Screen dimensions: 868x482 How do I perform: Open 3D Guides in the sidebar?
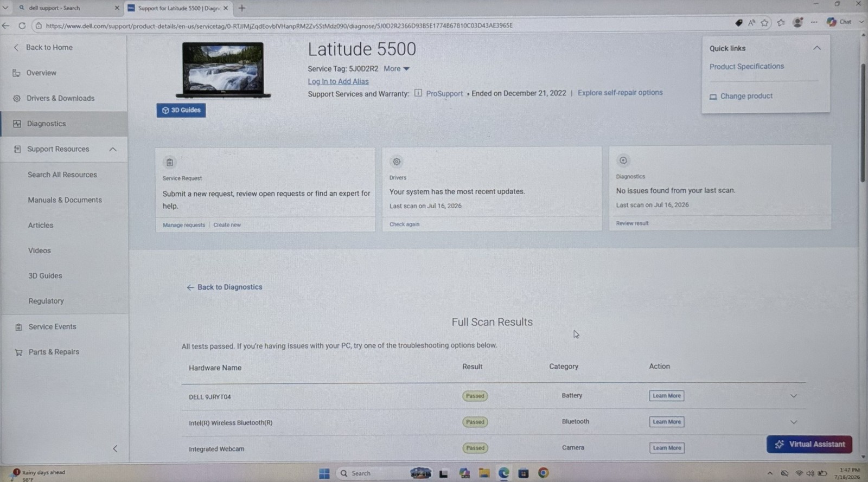(x=45, y=275)
